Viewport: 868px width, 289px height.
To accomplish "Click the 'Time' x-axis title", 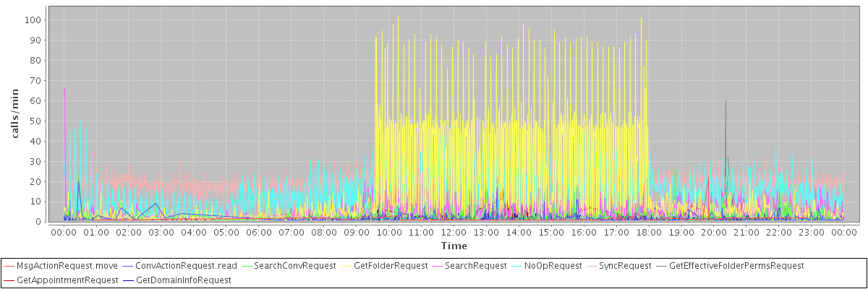I will [x=454, y=246].
